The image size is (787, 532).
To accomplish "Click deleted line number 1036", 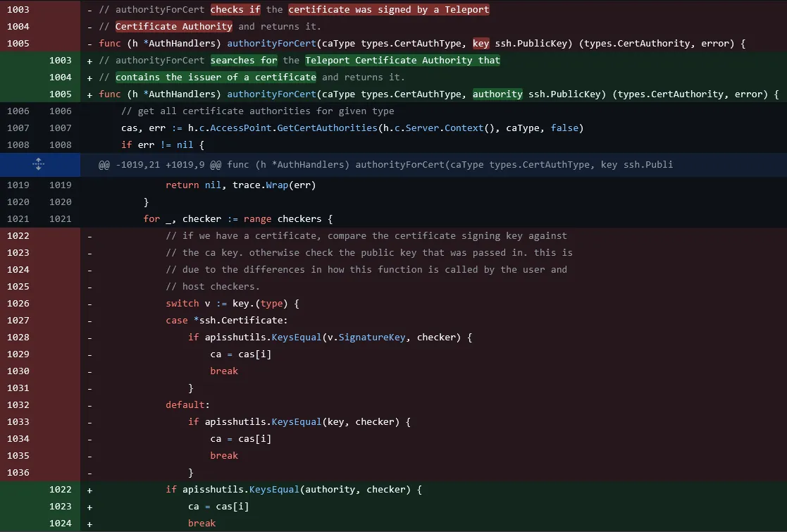I will click(x=18, y=473).
